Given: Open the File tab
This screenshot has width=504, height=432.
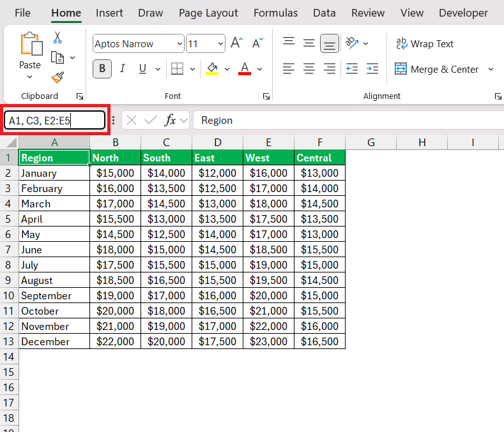Looking at the screenshot, I should [22, 13].
